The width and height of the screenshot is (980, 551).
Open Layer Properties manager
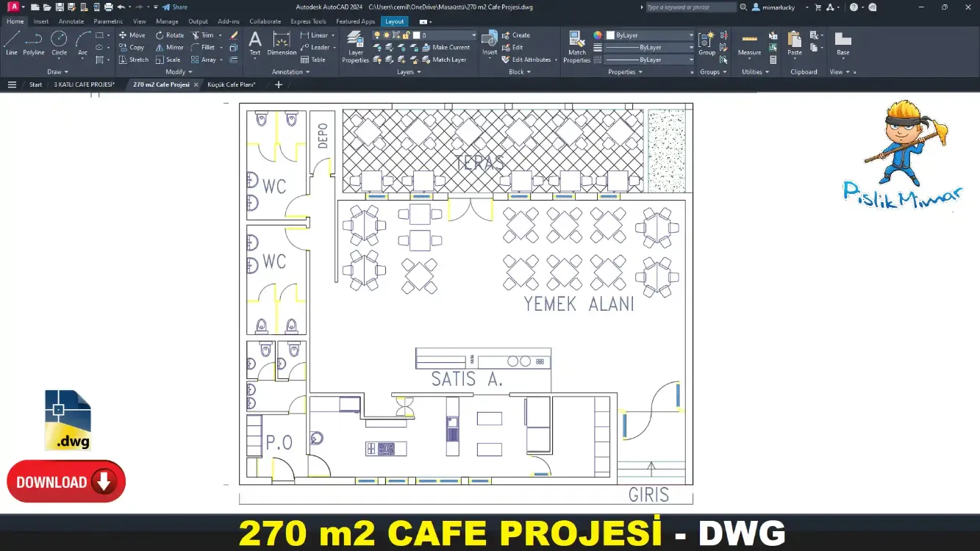pos(355,47)
